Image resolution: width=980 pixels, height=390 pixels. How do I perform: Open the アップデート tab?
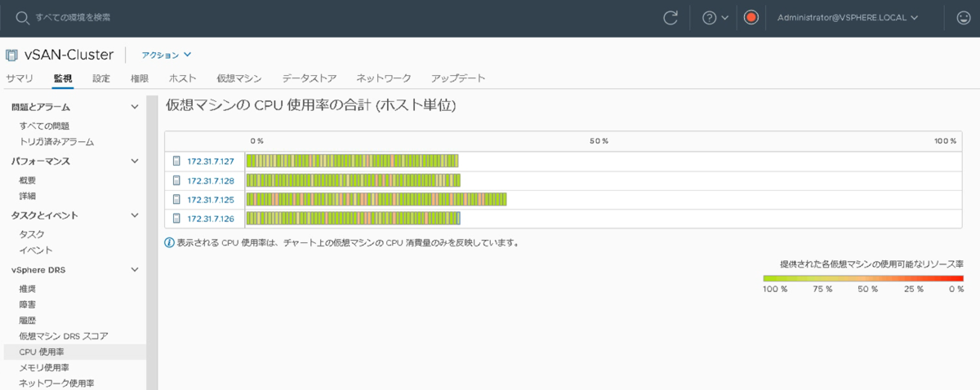[458, 78]
